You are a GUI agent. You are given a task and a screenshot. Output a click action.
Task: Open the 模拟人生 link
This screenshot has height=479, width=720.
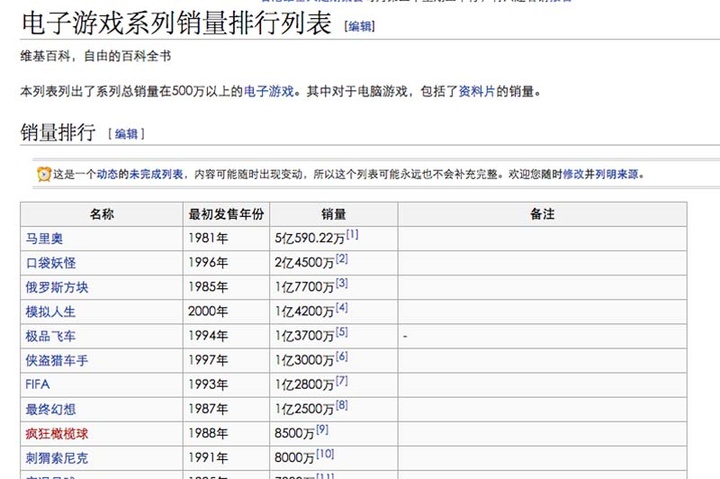pos(51,312)
